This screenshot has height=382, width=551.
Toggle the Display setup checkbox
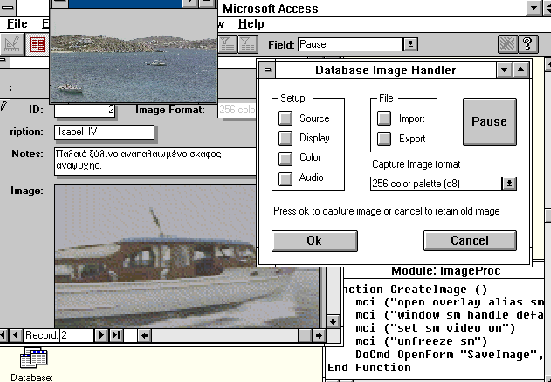click(x=285, y=138)
